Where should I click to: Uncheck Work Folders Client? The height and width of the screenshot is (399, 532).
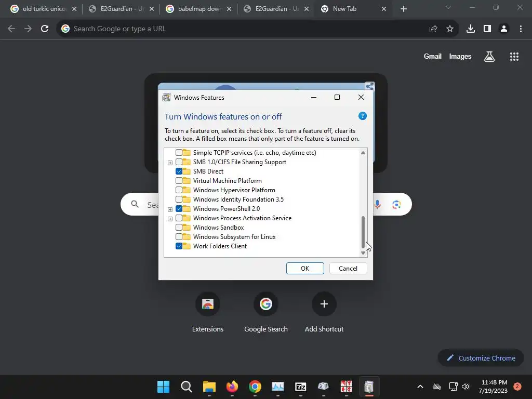[x=179, y=246]
